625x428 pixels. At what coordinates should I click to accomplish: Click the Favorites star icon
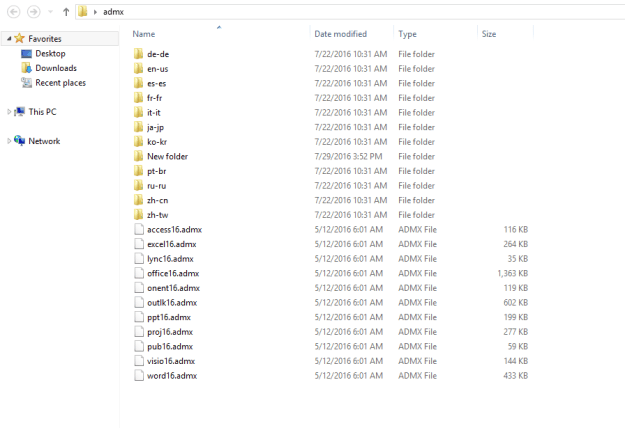click(19, 38)
